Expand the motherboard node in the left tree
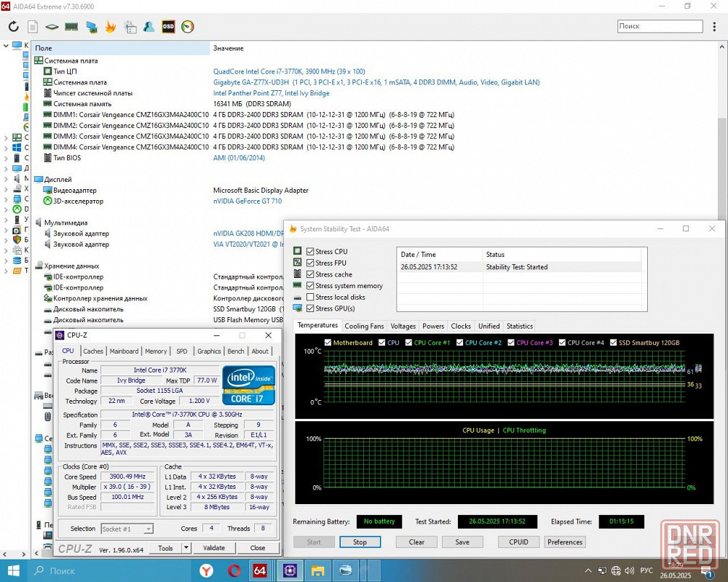 coord(6,137)
